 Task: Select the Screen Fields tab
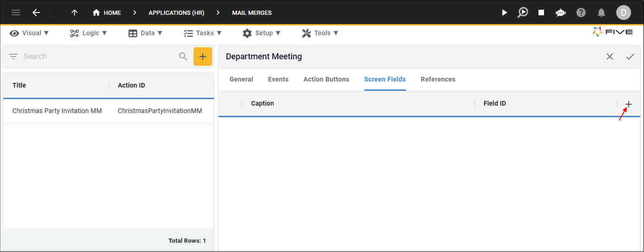pyautogui.click(x=385, y=79)
